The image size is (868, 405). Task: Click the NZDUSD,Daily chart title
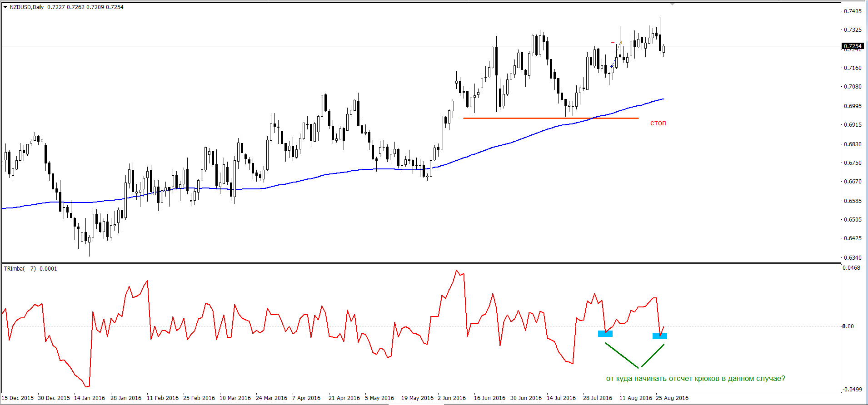point(27,7)
